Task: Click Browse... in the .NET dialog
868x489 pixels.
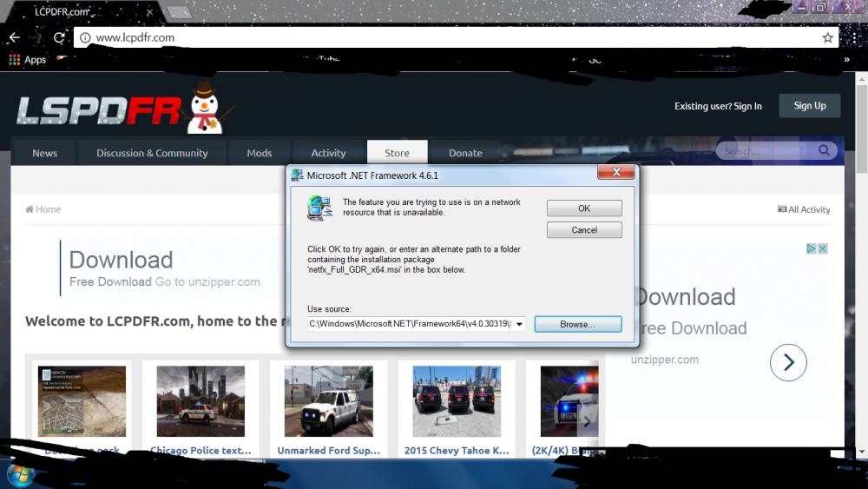Action: click(x=578, y=324)
